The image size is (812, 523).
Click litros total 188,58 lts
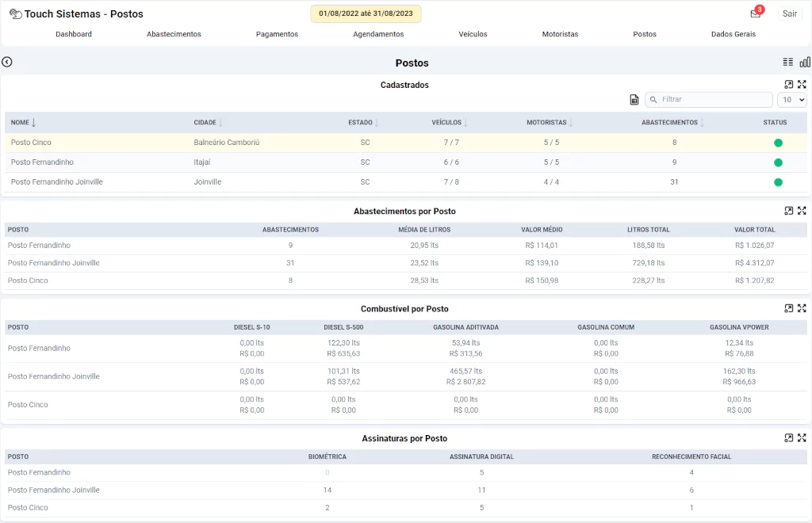tap(649, 245)
